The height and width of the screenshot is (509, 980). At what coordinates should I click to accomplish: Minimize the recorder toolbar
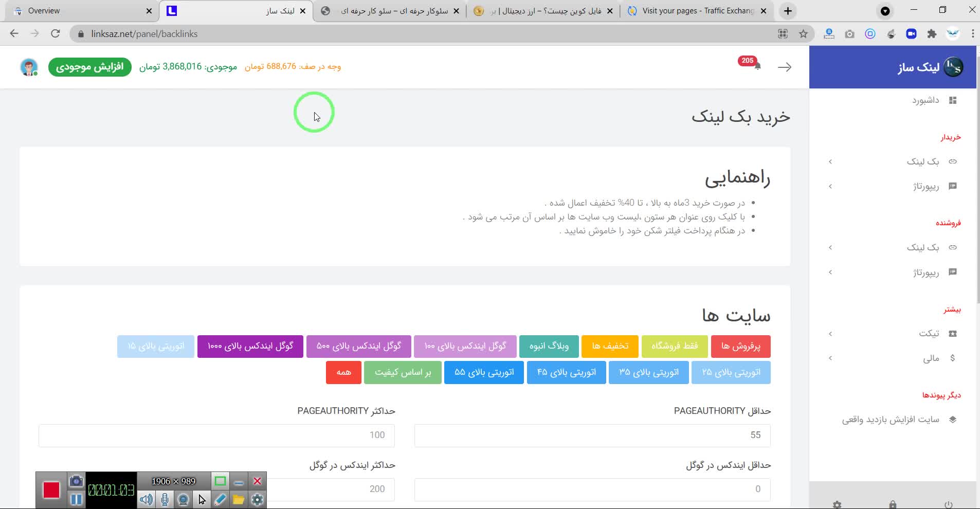(239, 481)
